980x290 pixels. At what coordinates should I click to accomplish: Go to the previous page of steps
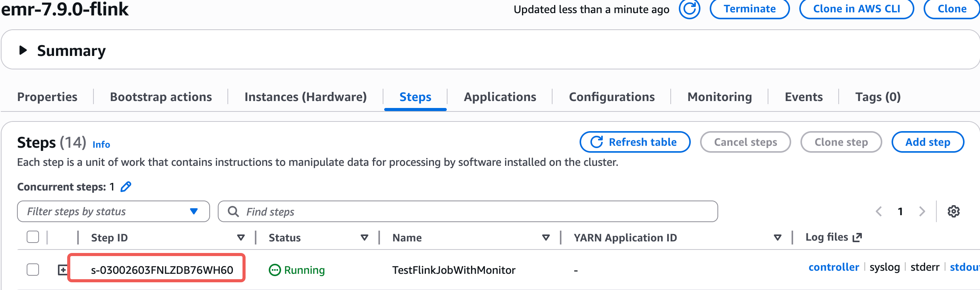879,211
